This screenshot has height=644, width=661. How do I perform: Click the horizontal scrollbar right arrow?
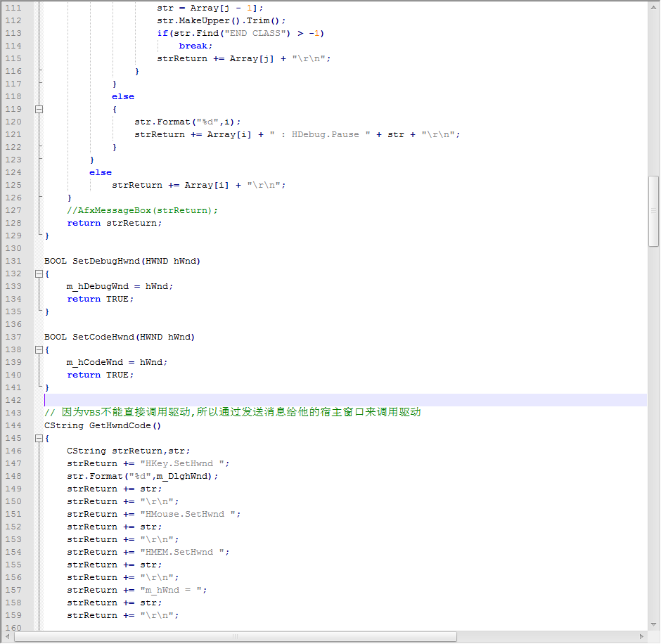pyautogui.click(x=641, y=636)
